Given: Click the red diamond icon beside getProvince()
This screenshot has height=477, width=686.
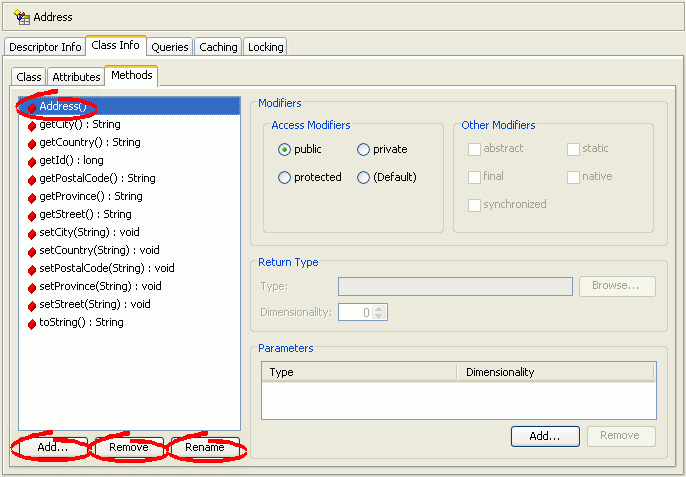Looking at the screenshot, I should pyautogui.click(x=32, y=198).
